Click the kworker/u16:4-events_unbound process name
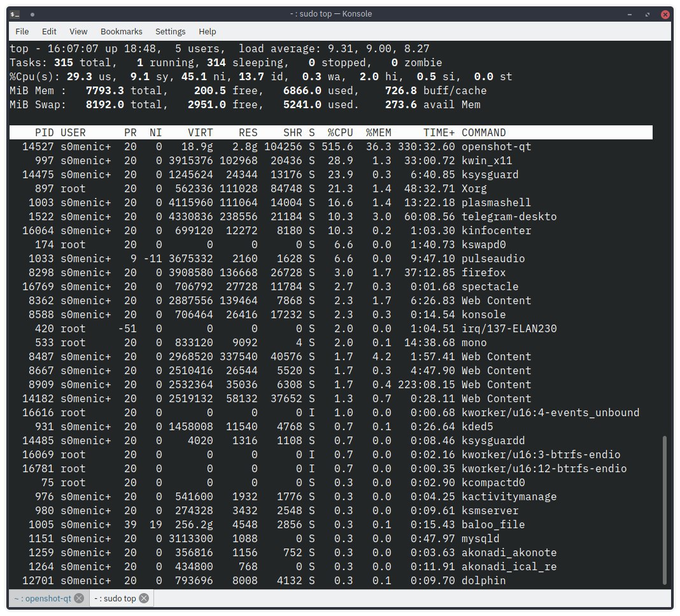 pyautogui.click(x=550, y=413)
